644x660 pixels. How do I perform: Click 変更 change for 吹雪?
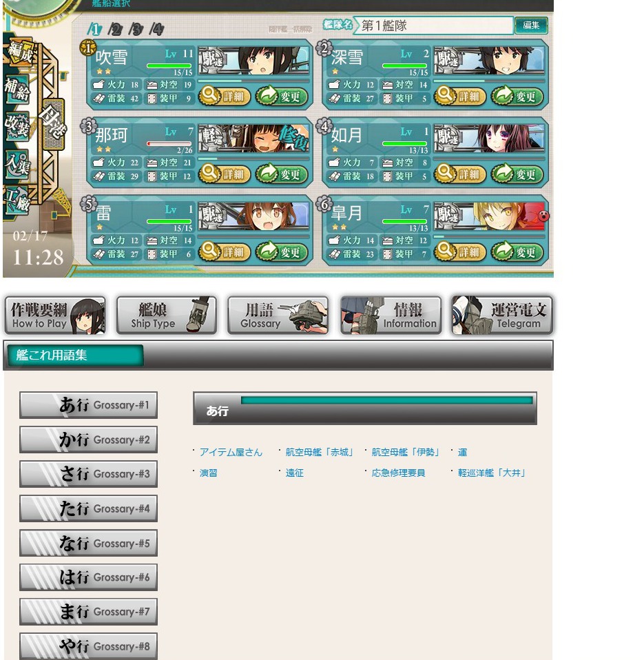point(282,96)
